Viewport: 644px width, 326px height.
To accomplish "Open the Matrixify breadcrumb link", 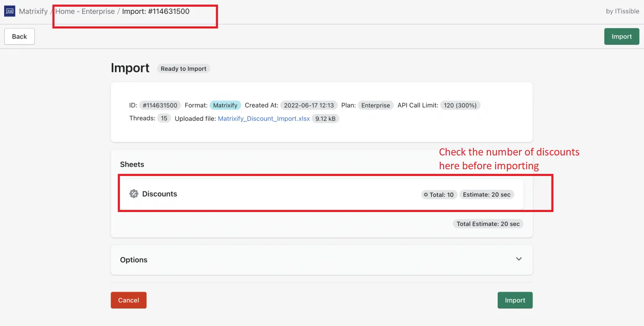I will pyautogui.click(x=34, y=11).
